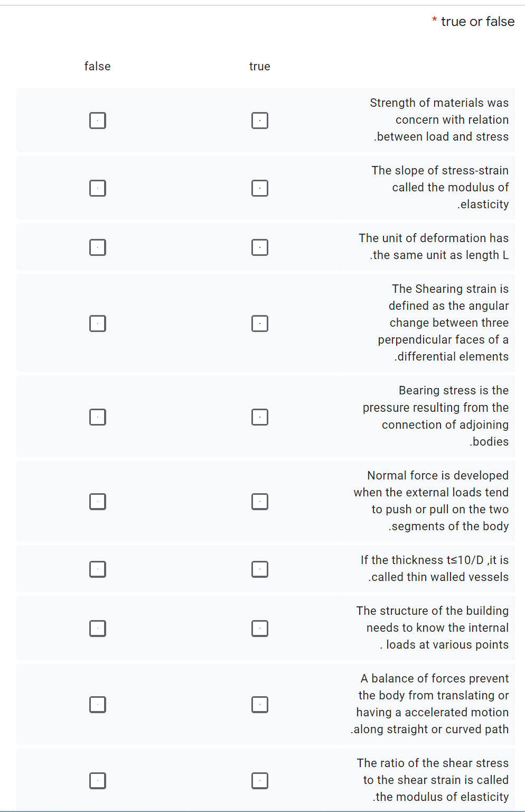Select true for structure of building statement
Image resolution: width=525 pixels, height=812 pixels.
[x=260, y=629]
